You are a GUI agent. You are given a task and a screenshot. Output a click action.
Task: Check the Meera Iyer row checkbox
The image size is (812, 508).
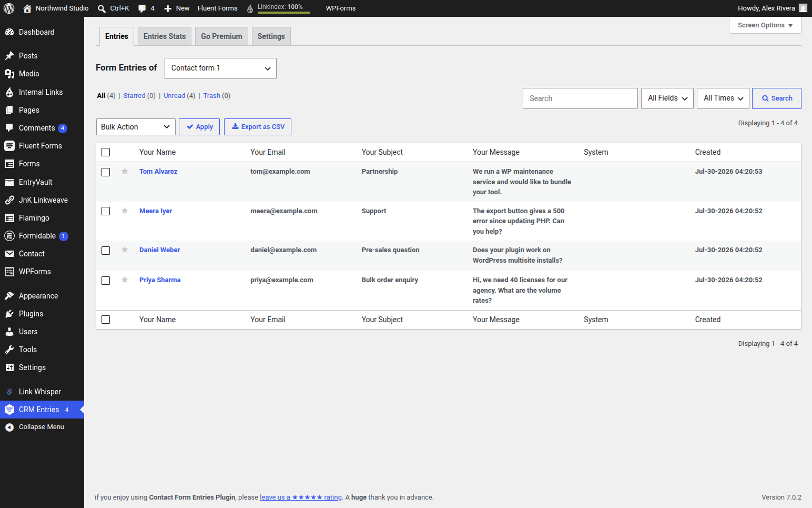tap(106, 211)
